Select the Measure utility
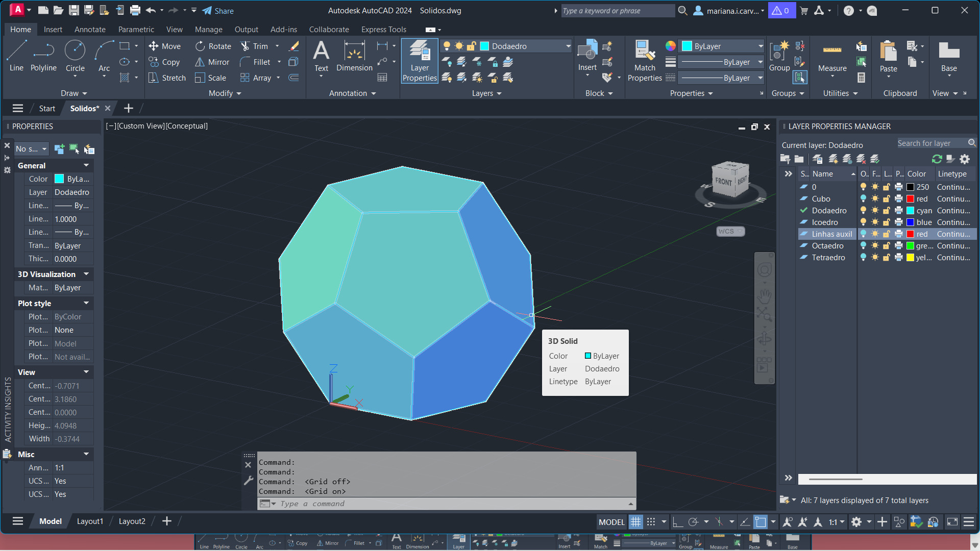Screen dimensions: 980x551 832,57
